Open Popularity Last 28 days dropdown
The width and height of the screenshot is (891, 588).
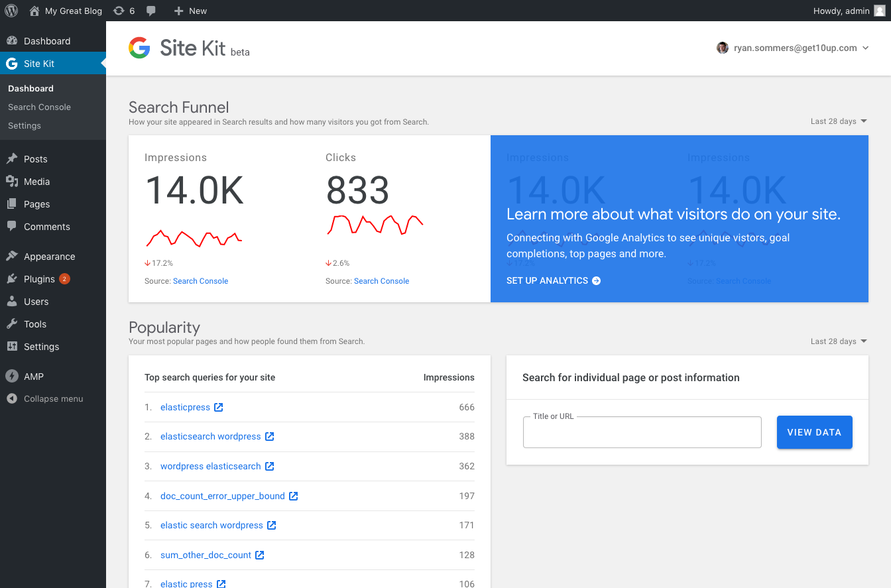pos(839,341)
